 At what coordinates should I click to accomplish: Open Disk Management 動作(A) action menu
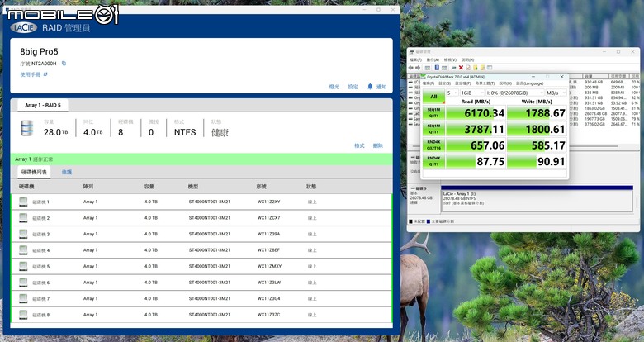click(x=433, y=60)
